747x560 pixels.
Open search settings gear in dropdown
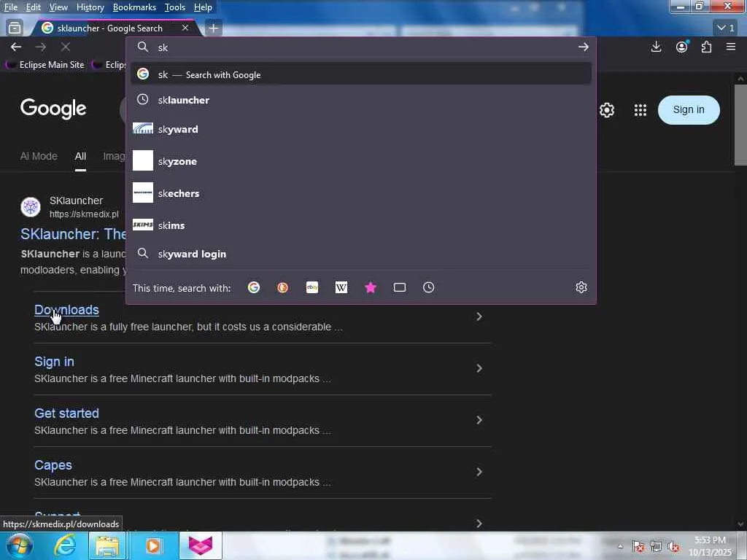581,287
